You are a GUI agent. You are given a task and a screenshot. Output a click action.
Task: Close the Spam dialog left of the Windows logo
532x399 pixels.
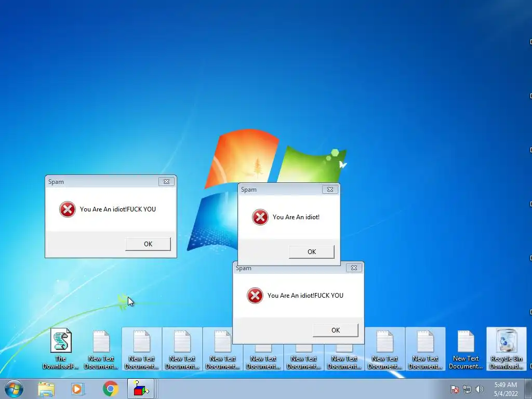click(x=166, y=181)
